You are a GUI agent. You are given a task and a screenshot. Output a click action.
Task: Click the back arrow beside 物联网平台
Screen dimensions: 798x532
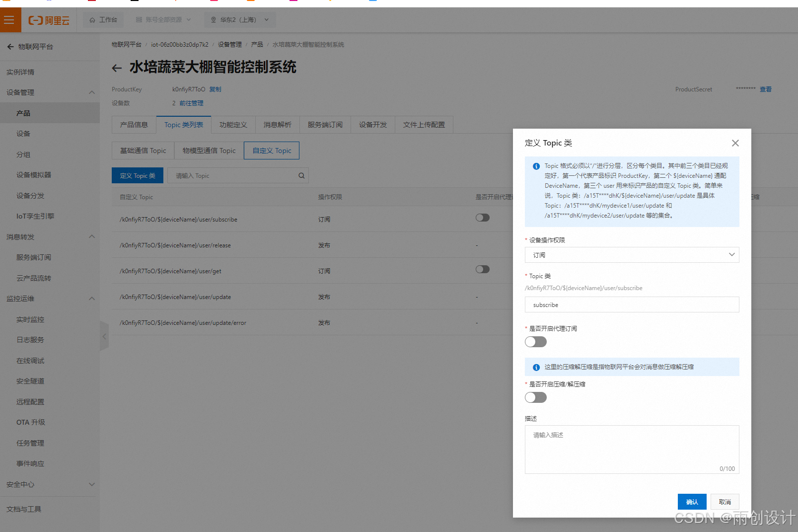coord(10,47)
